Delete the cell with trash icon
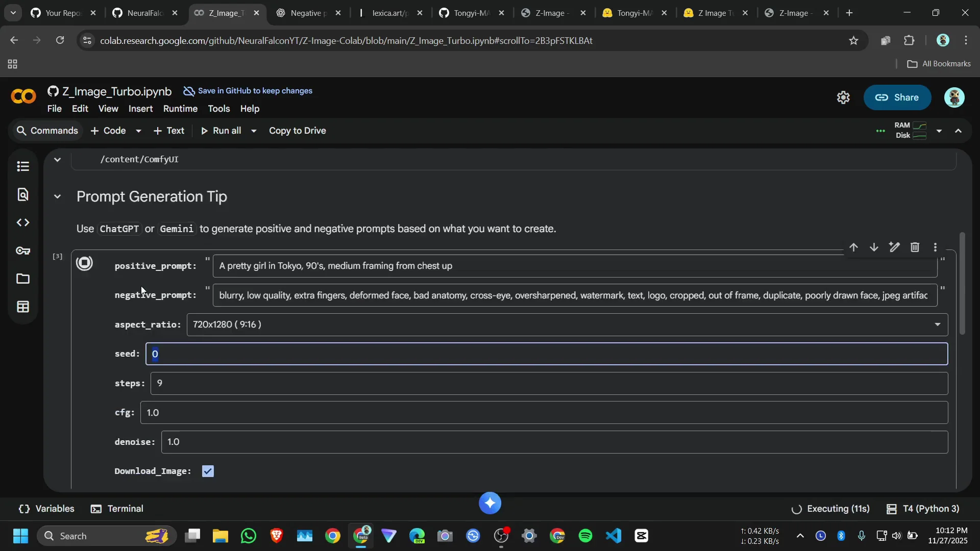Viewport: 980px width, 551px height. 915,247
